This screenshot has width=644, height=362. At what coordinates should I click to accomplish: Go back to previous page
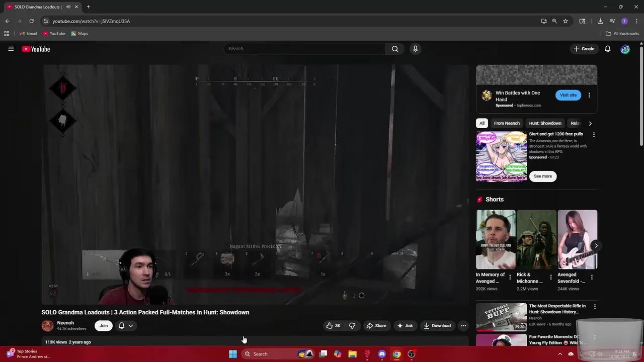click(7, 21)
